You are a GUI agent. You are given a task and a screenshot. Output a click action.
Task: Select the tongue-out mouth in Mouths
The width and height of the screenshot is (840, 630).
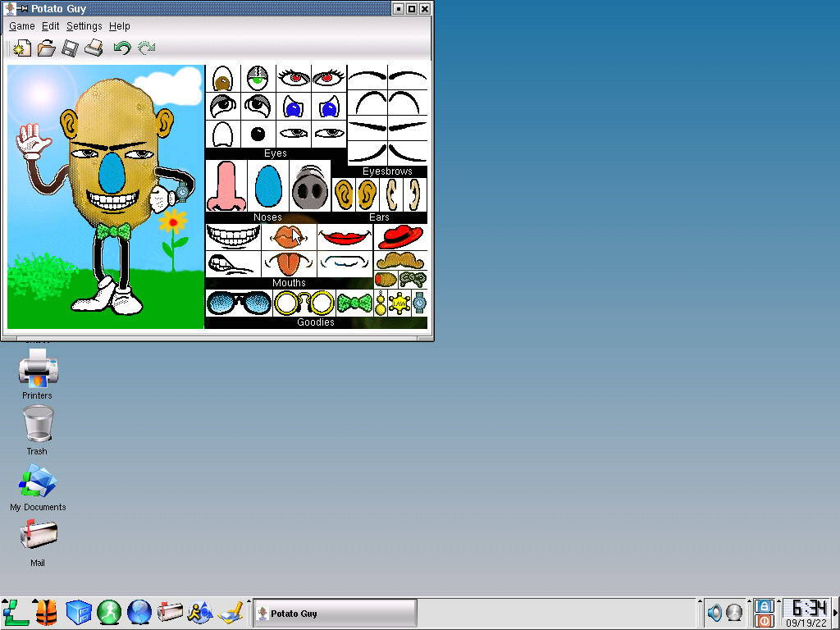click(290, 263)
